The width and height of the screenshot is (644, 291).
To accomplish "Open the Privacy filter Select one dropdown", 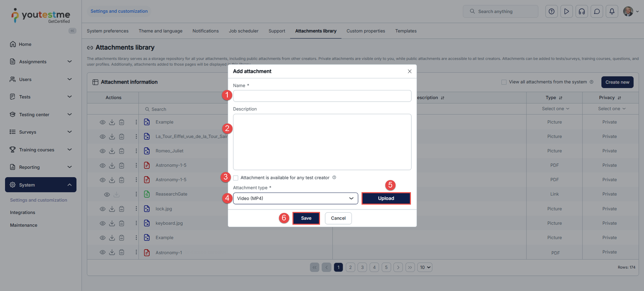I will (x=612, y=109).
